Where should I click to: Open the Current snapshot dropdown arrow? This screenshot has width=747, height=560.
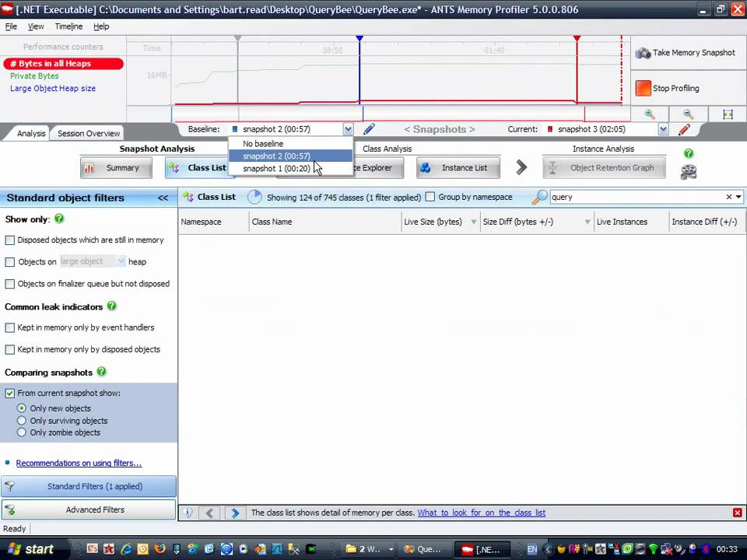pyautogui.click(x=663, y=129)
